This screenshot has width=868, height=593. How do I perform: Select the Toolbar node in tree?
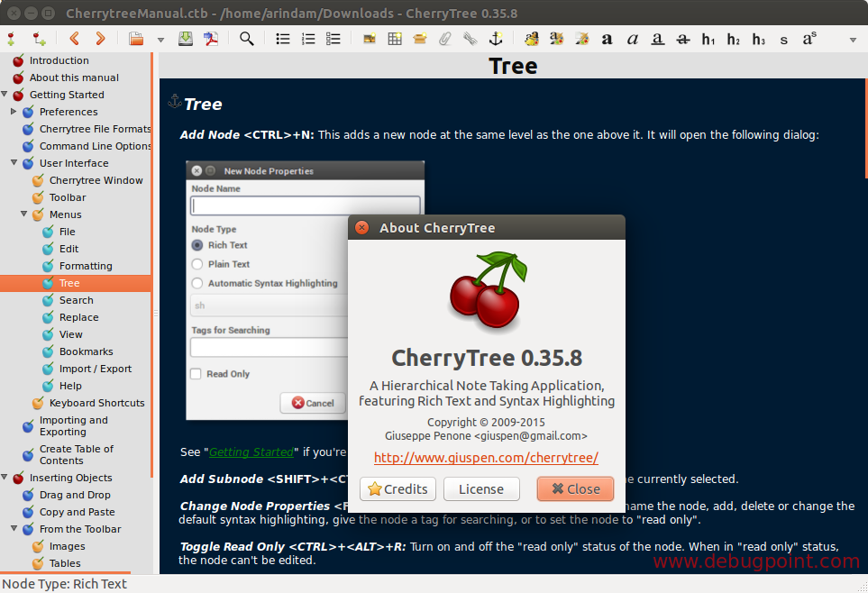coord(68,197)
